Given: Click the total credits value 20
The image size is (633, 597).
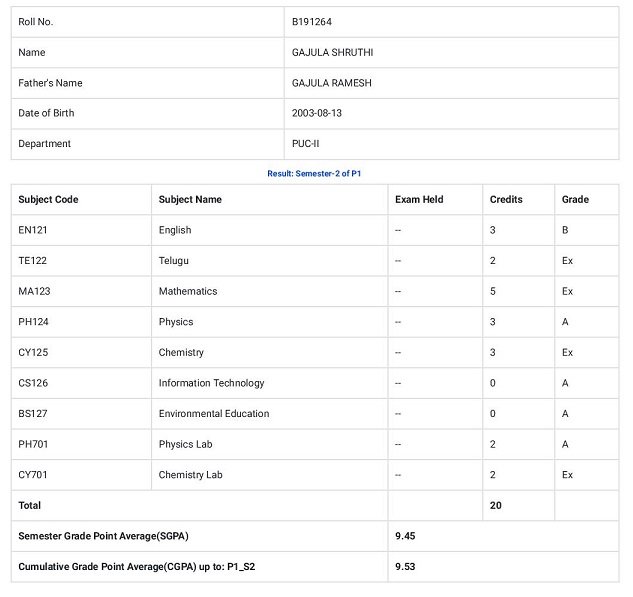Looking at the screenshot, I should pos(495,506).
